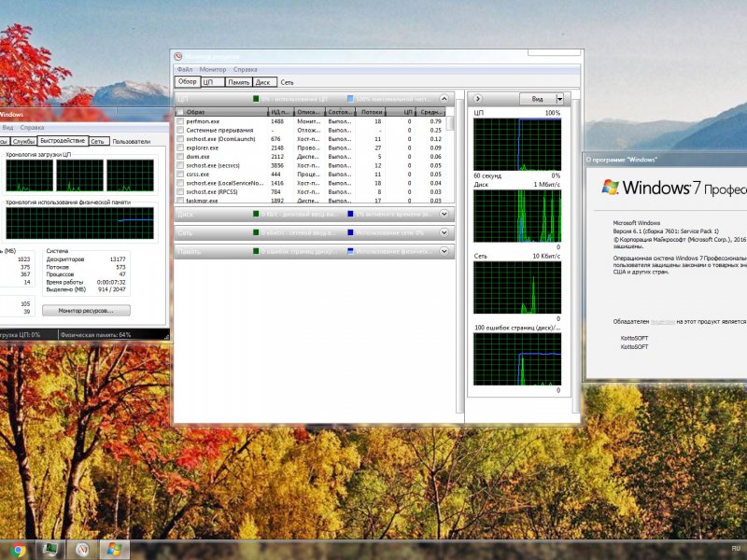747x560 pixels.
Task: Sort by the Средн... column header
Action: (431, 112)
